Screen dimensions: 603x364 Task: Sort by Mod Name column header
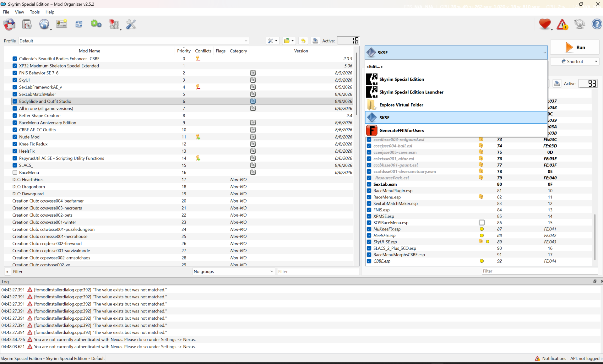coord(90,51)
